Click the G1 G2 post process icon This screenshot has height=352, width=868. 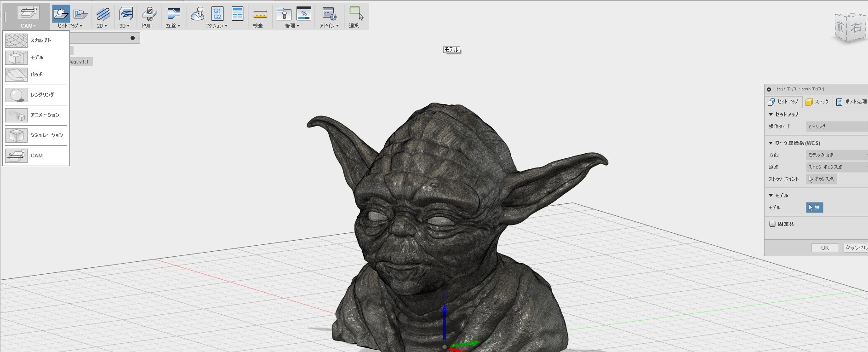pos(217,14)
